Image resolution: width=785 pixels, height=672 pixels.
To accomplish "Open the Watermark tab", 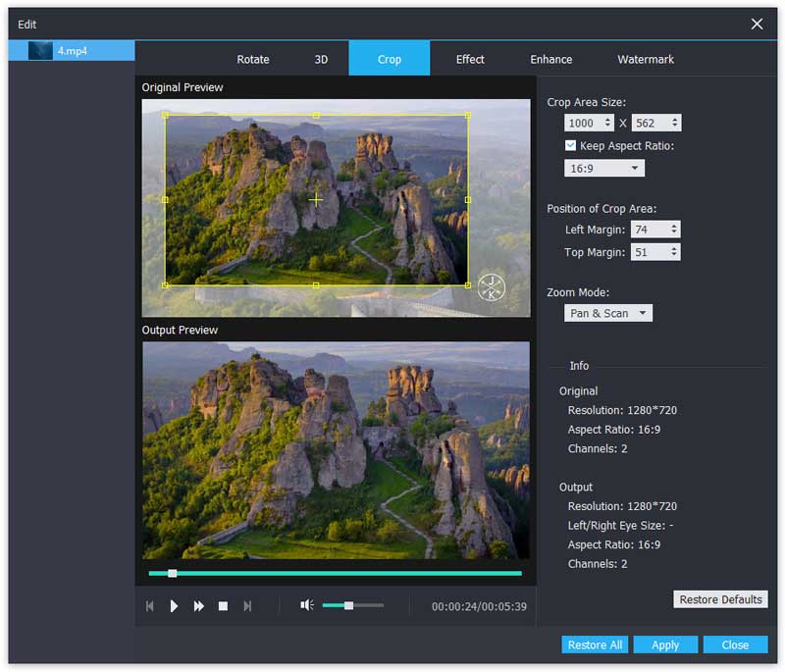I will coord(645,59).
